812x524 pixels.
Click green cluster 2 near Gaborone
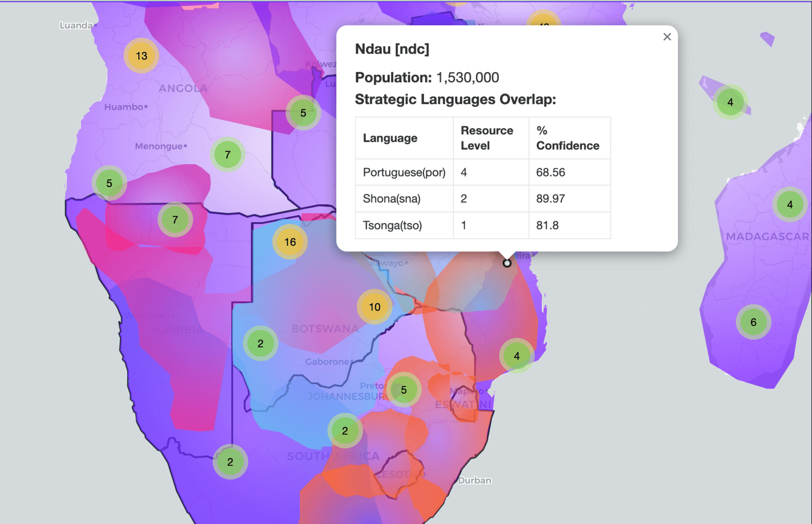pos(261,343)
